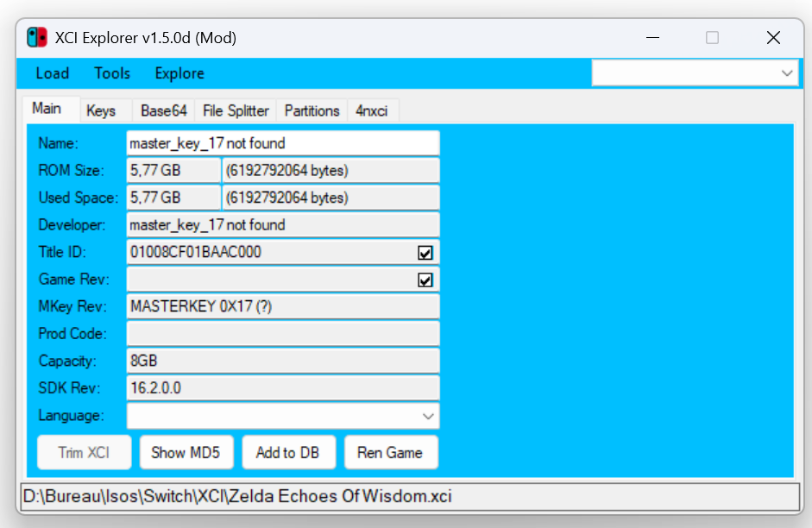
Task: Click the SDK Rev field 16.2.0.0
Action: tap(283, 387)
